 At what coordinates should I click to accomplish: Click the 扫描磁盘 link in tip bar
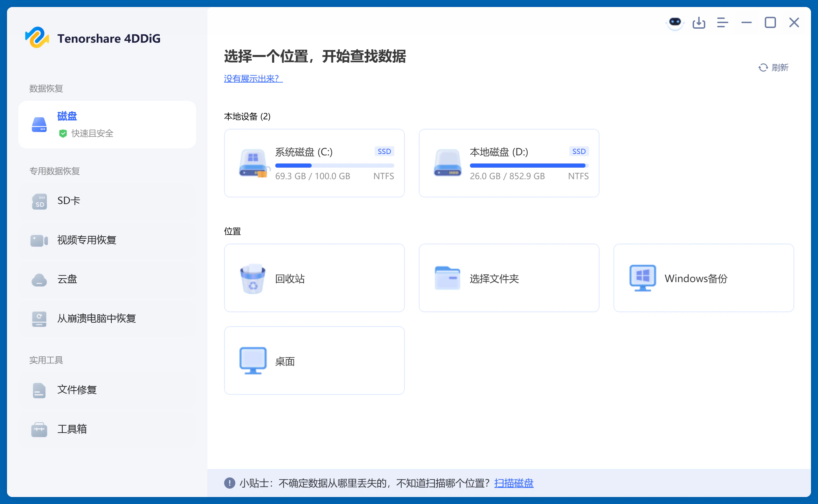pyautogui.click(x=513, y=483)
